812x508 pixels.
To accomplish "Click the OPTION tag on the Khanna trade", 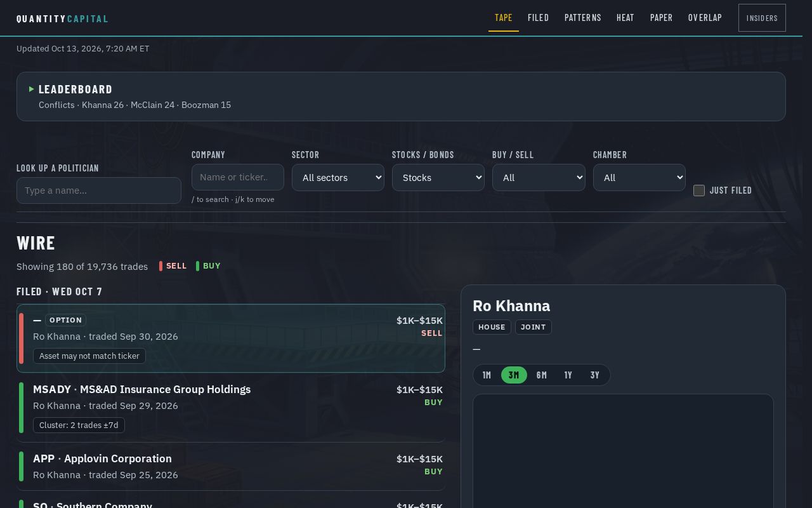I will [65, 320].
